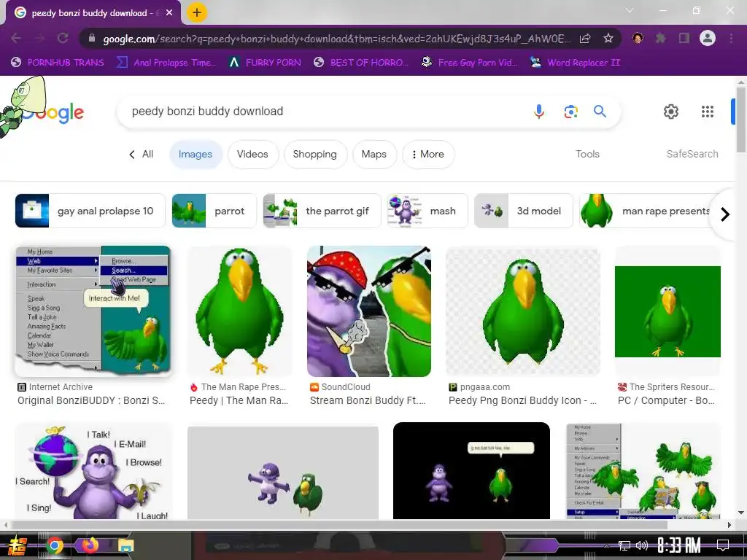Open the SafeSearch setting

click(692, 155)
